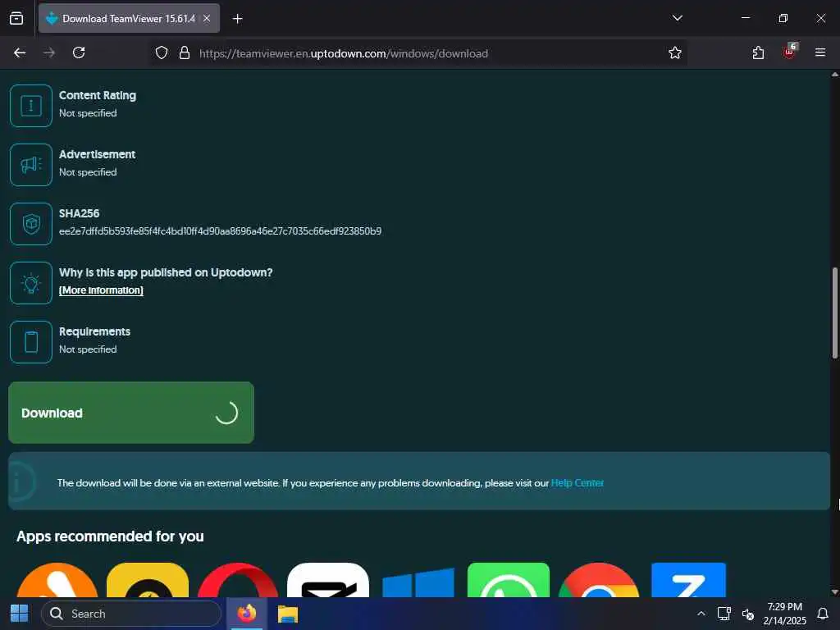Click the network display tray icon
840x630 pixels.
(724, 614)
